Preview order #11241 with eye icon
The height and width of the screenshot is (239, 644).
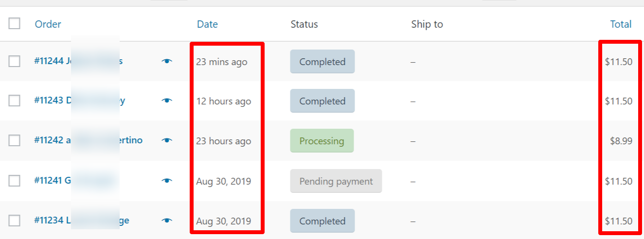coord(167,181)
